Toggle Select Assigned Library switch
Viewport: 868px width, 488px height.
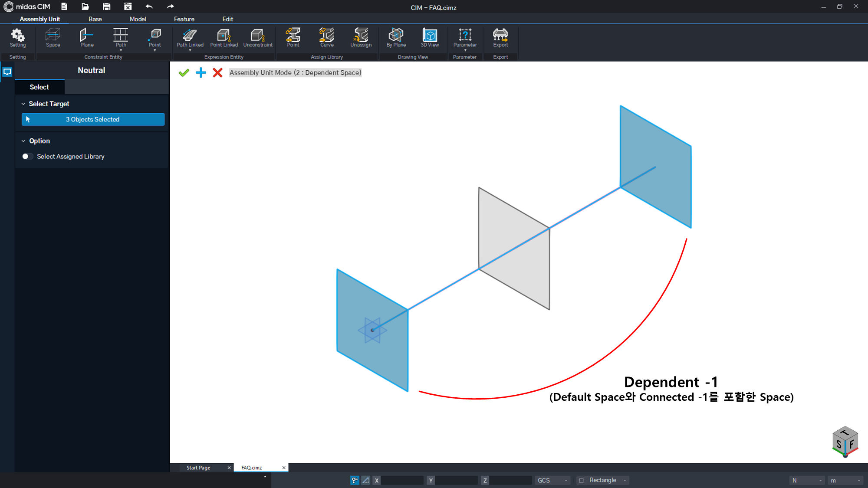(x=27, y=157)
